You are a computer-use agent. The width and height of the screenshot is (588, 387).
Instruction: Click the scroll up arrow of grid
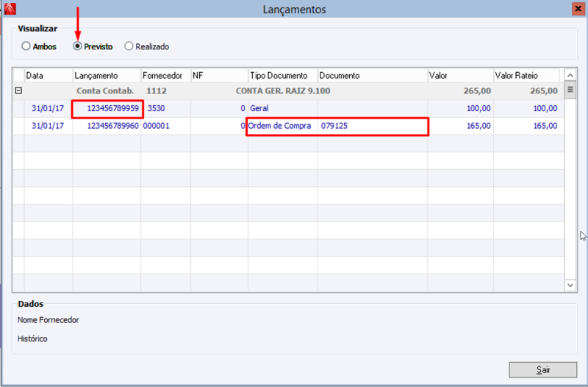point(570,76)
